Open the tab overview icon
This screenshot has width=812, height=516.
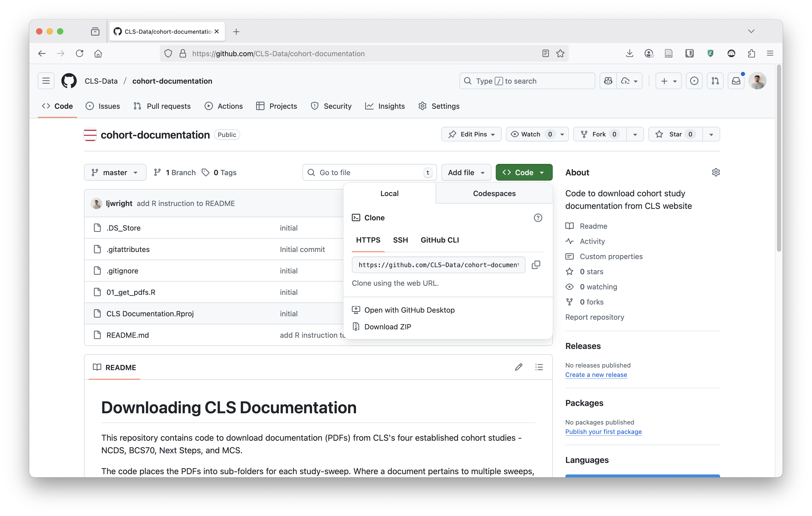[95, 31]
